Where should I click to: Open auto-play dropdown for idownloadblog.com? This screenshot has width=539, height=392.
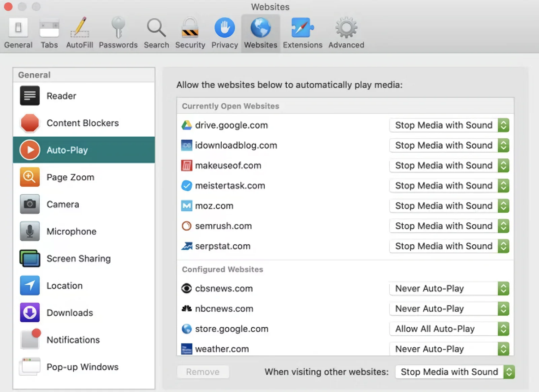tap(449, 145)
